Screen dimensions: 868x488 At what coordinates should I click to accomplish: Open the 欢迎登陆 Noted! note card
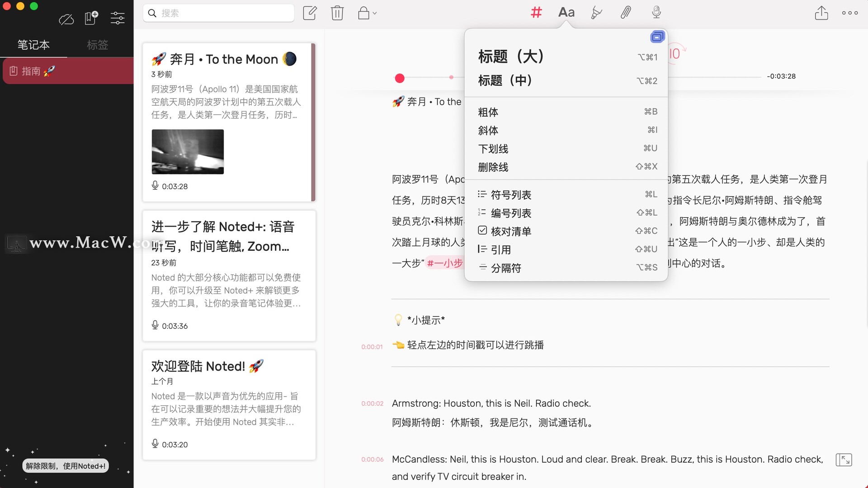pyautogui.click(x=229, y=405)
